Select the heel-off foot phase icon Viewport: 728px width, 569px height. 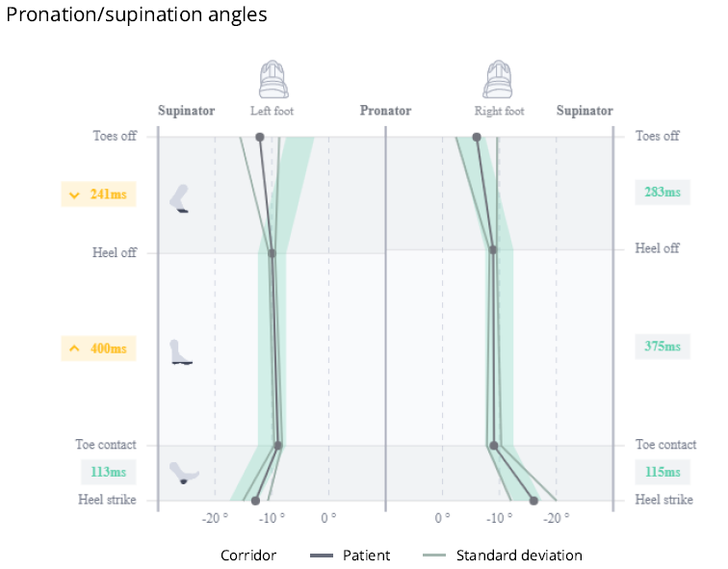(179, 198)
